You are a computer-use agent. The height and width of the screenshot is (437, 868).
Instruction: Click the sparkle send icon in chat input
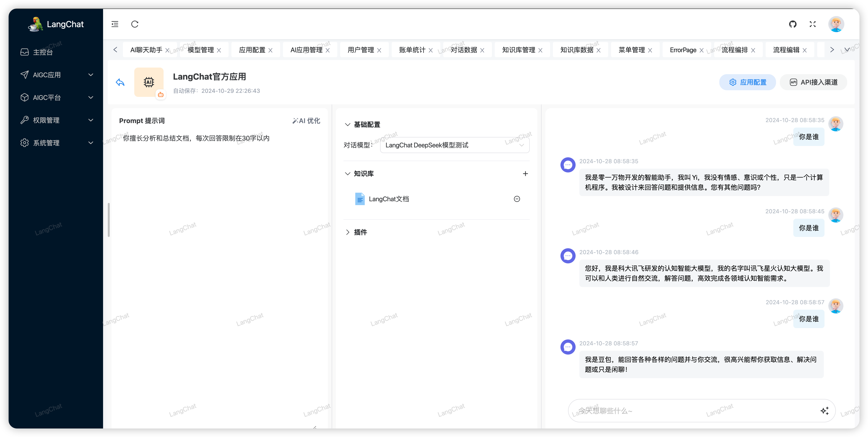click(x=824, y=411)
